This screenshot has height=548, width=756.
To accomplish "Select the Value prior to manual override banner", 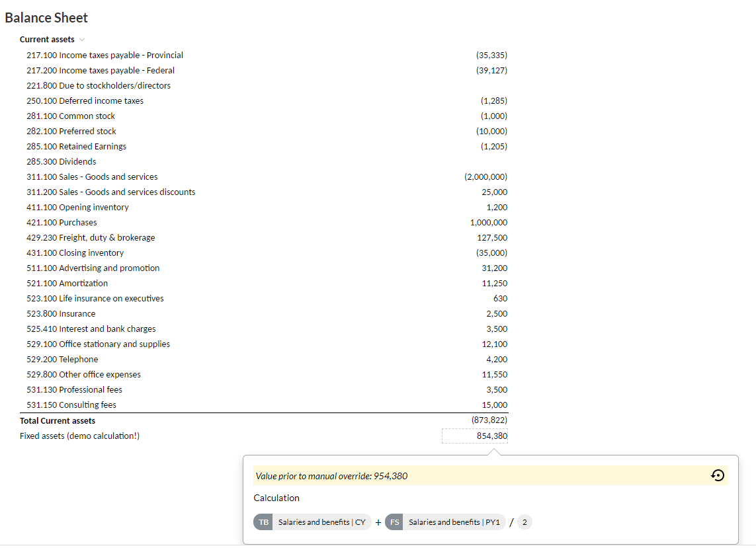I will (x=331, y=475).
